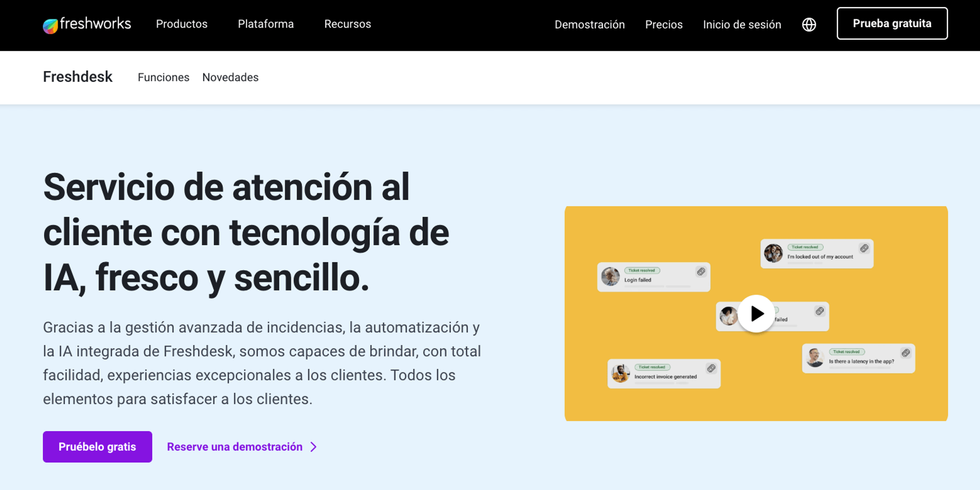Click Ticket resolved badge on latency card
This screenshot has height=490, width=980.
(x=847, y=352)
